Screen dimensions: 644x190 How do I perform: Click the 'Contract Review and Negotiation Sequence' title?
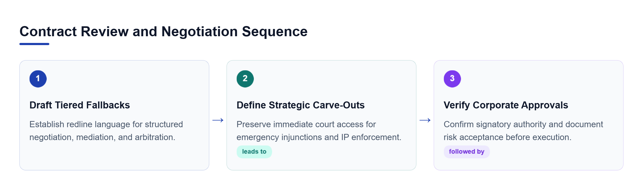coord(163,31)
